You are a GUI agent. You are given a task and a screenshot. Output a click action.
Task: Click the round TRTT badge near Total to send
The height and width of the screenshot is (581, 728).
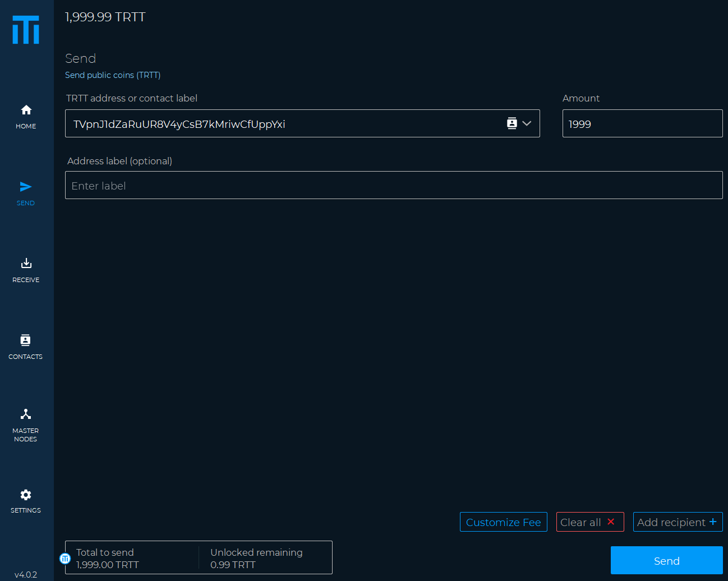point(65,558)
